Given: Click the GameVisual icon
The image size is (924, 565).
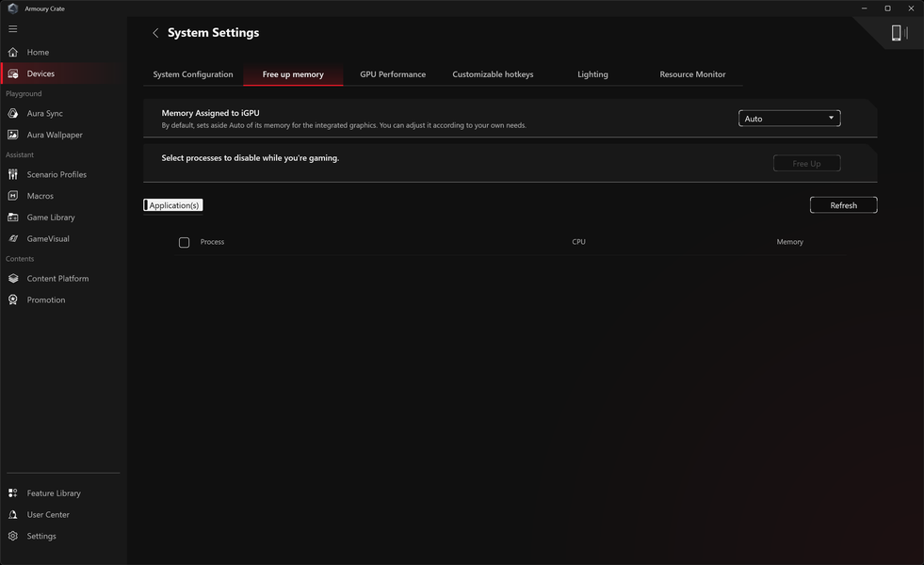Looking at the screenshot, I should pos(12,238).
